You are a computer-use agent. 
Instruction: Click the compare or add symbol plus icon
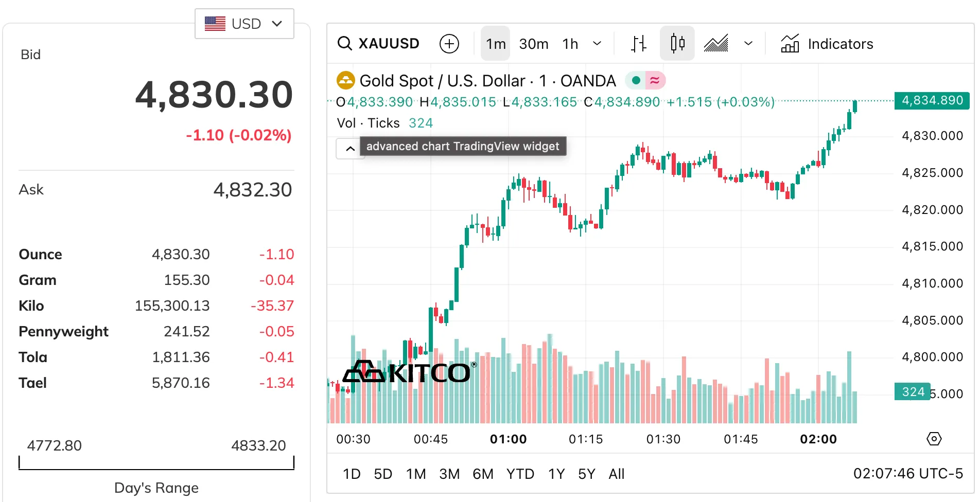tap(449, 44)
